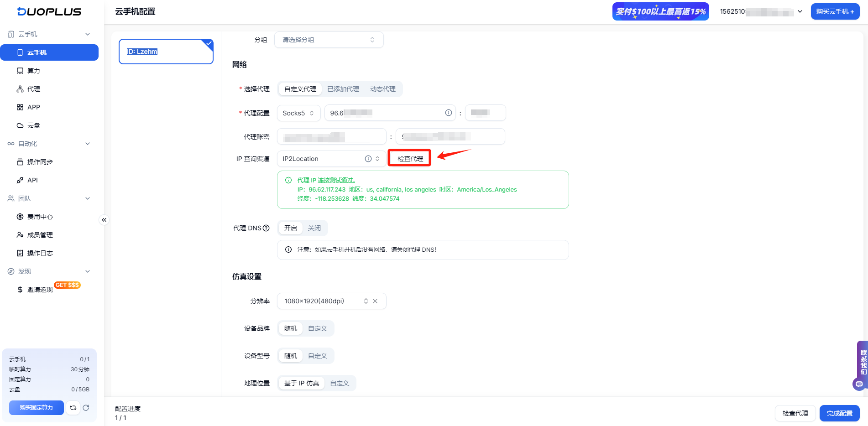Open the 云手机 sidebar item icon
Viewport: 868px width, 426px height.
(20, 52)
